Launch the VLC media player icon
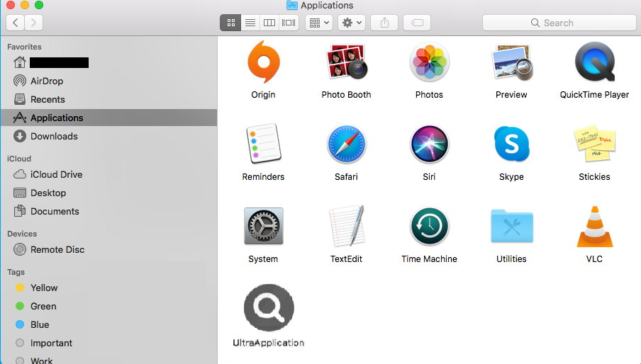Viewport: 641px width, 364px height. 594,227
